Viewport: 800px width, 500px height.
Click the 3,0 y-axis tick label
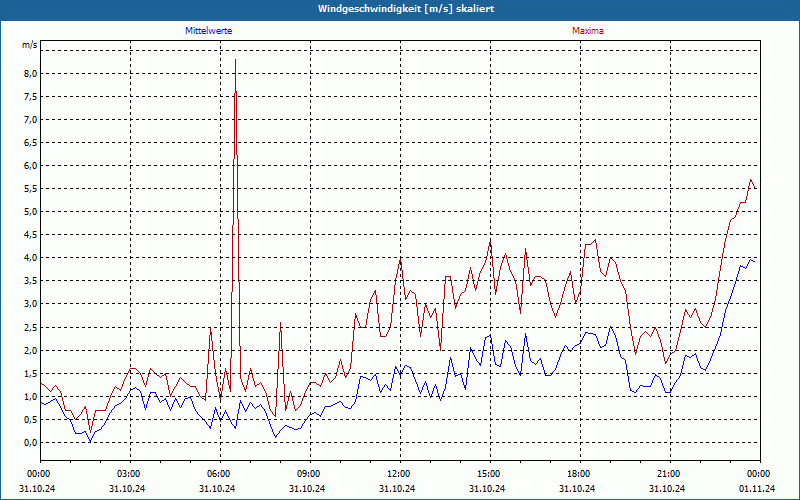click(x=30, y=304)
